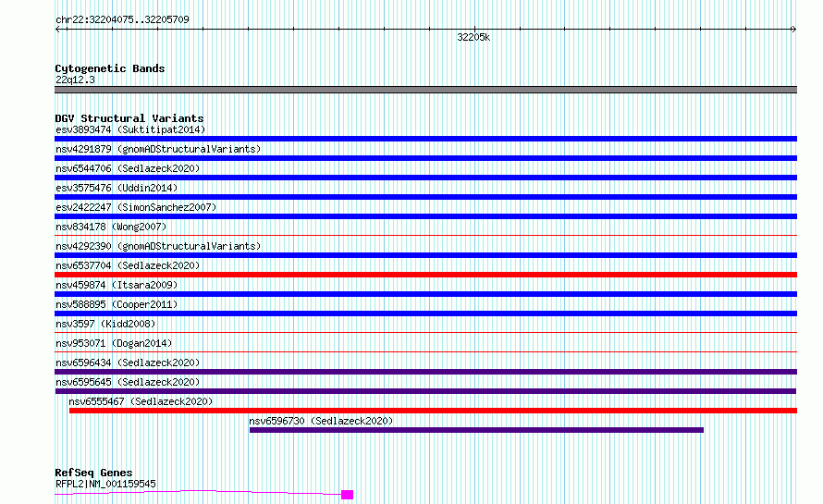The width and height of the screenshot is (823, 504).
Task: Click the blue bar under nsv459874
Action: point(425,294)
